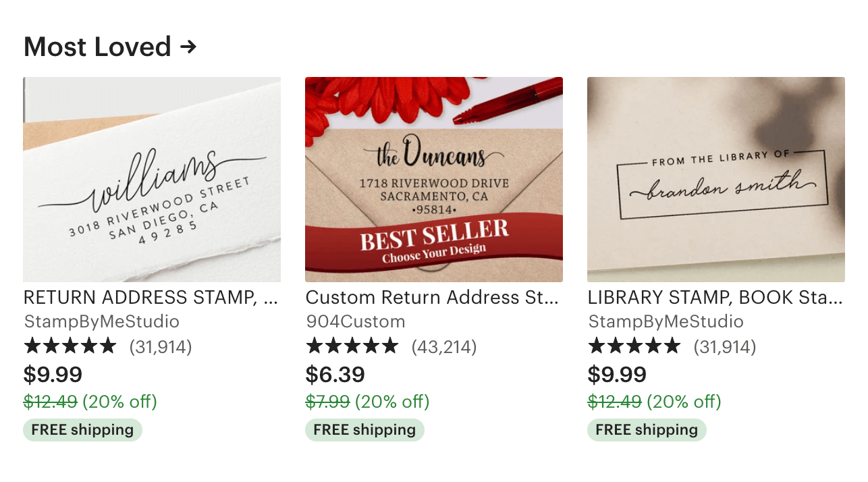Open the Custom Return Address Stamp listing title
This screenshot has height=482, width=868.
pos(433,298)
